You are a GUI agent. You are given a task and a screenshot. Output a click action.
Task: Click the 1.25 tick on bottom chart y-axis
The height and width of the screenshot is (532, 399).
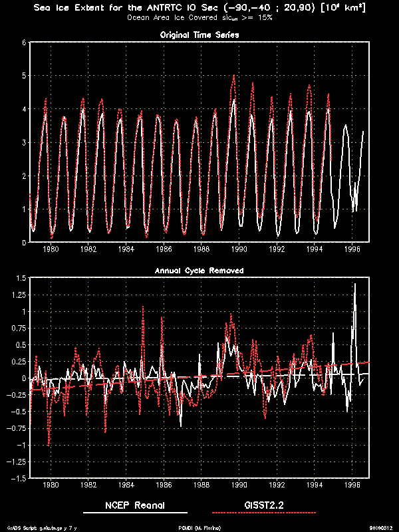18,295
